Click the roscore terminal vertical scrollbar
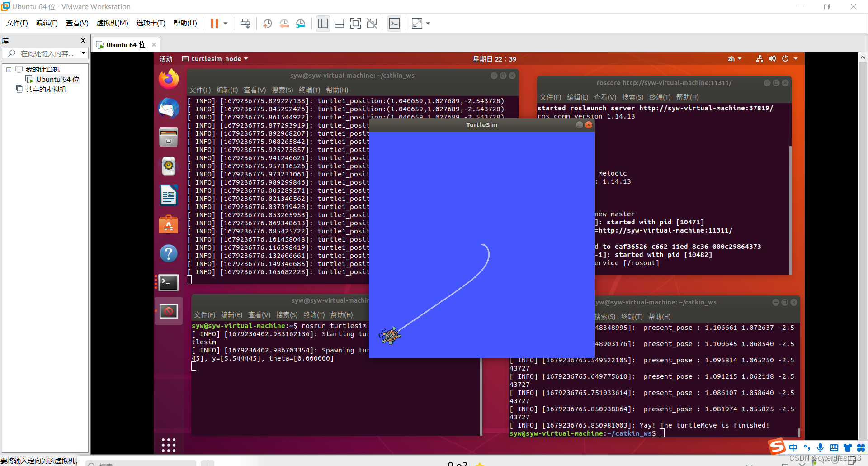The width and height of the screenshot is (868, 466). (x=790, y=210)
